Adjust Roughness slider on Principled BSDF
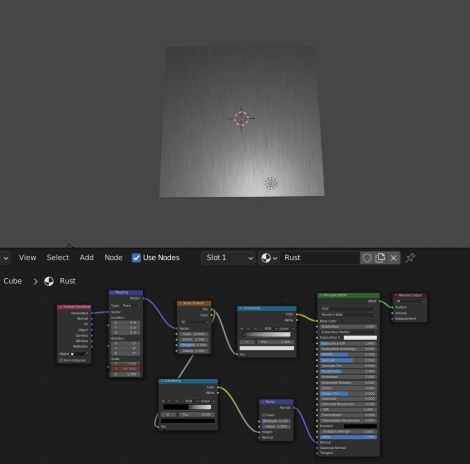 click(348, 371)
